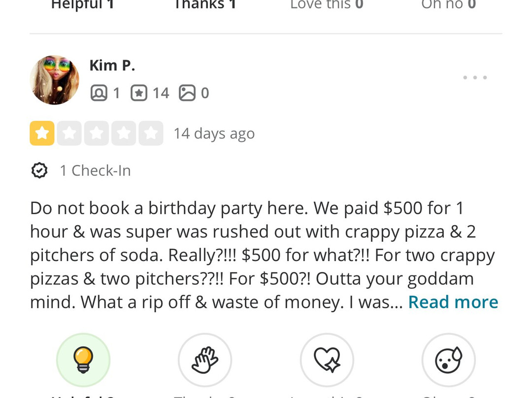Viewport: 532px width, 398px height.
Task: Click the 14 days ago timestamp
Action: pyautogui.click(x=214, y=133)
